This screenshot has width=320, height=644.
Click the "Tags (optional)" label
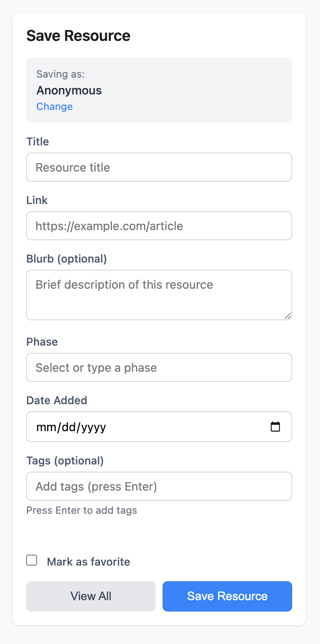tap(65, 461)
